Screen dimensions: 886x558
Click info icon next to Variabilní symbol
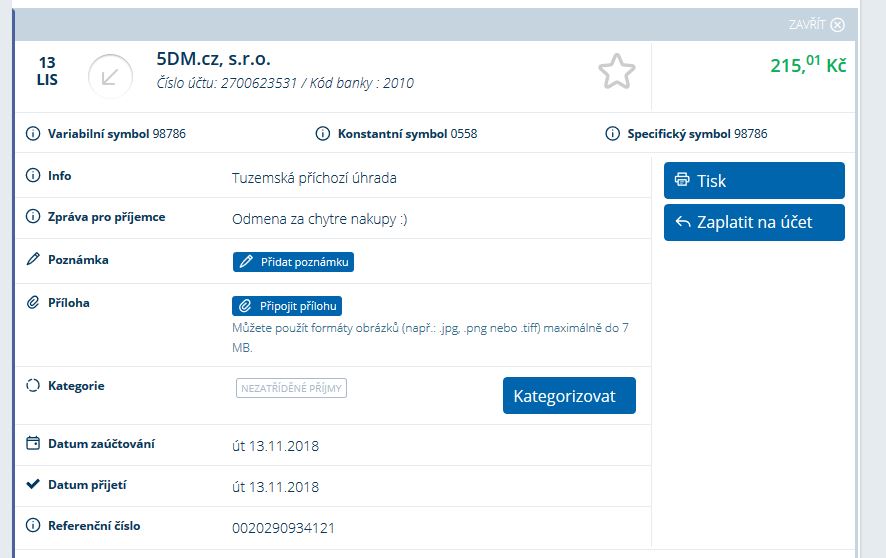[33, 133]
